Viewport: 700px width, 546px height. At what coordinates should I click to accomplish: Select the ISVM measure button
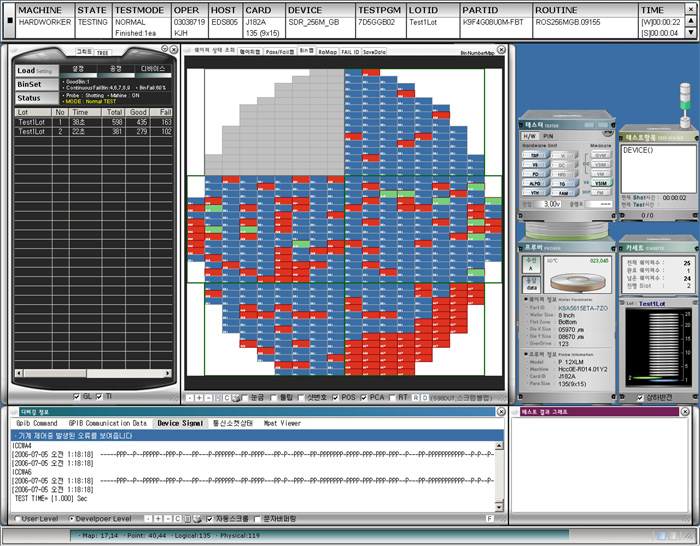click(x=601, y=155)
